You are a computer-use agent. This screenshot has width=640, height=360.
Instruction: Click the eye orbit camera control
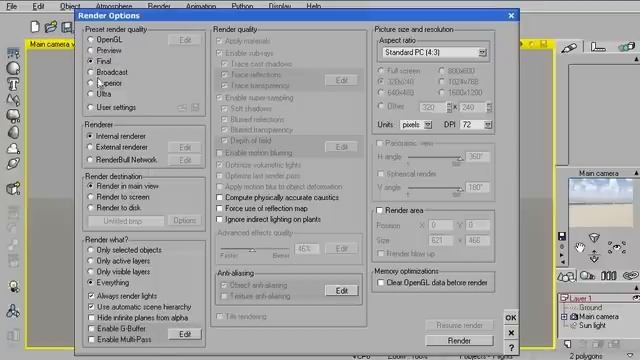point(617,247)
